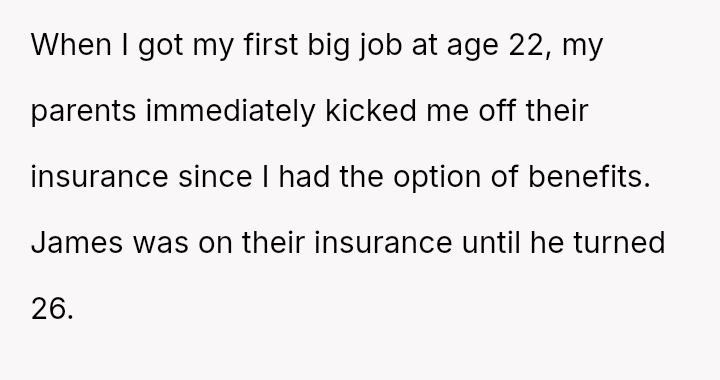
Task: Click the word "until" in fourth line
Action: (x=491, y=243)
